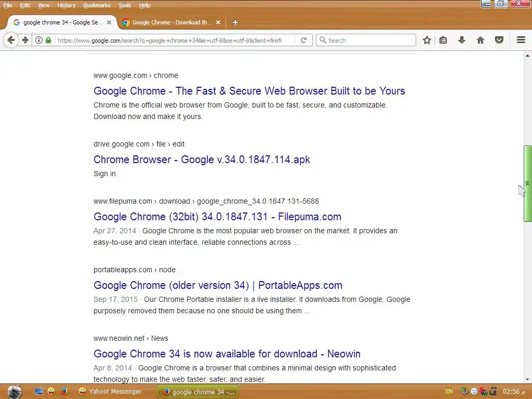
Task: Click the 'drive.google.com › file › edit' breadcrumb
Action: pos(139,144)
